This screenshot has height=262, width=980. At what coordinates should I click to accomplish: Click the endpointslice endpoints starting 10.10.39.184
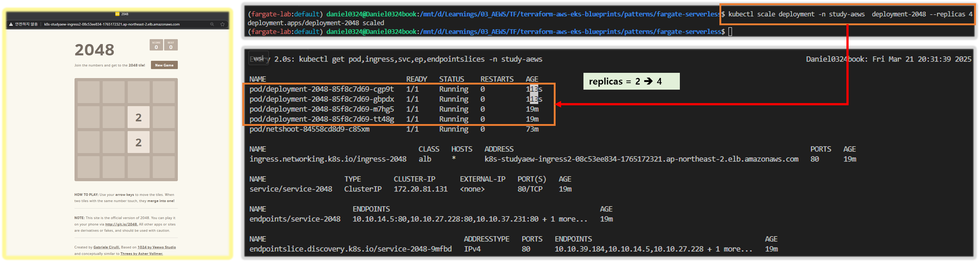coord(653,249)
